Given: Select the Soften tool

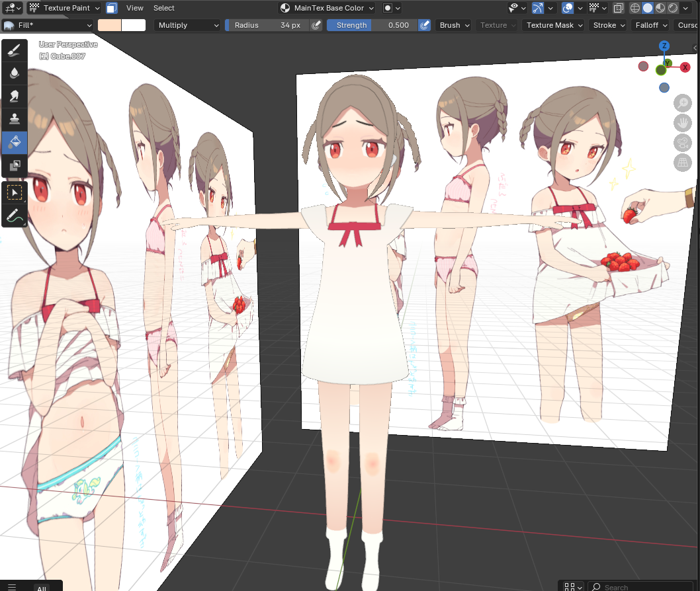Looking at the screenshot, I should [x=15, y=73].
